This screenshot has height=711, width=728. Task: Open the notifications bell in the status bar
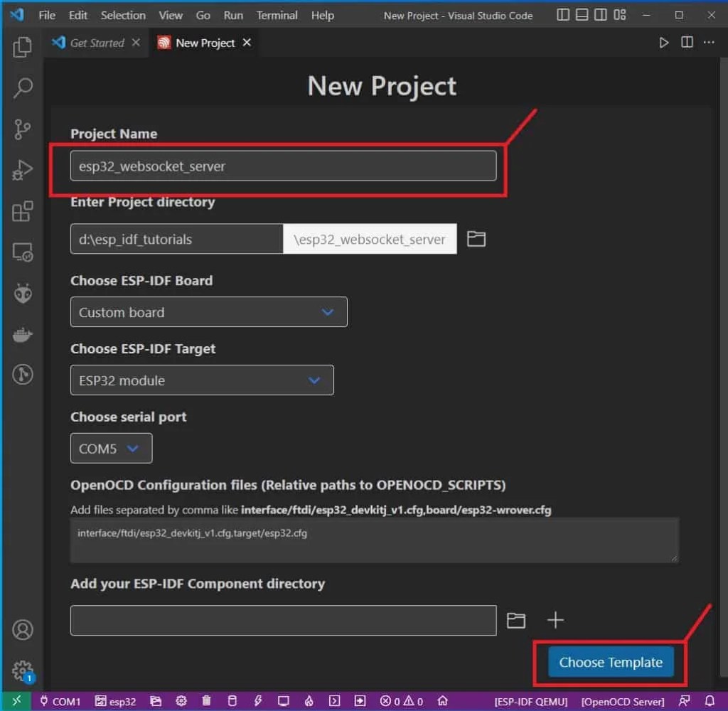coord(711,701)
